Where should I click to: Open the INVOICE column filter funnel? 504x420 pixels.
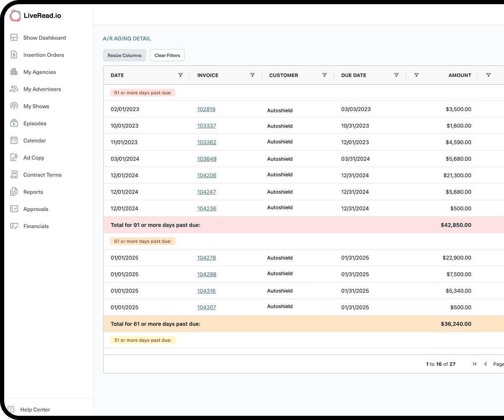252,75
